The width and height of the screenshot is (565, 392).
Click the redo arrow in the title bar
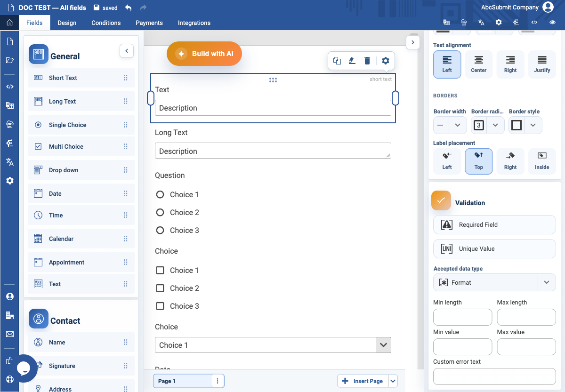[144, 8]
